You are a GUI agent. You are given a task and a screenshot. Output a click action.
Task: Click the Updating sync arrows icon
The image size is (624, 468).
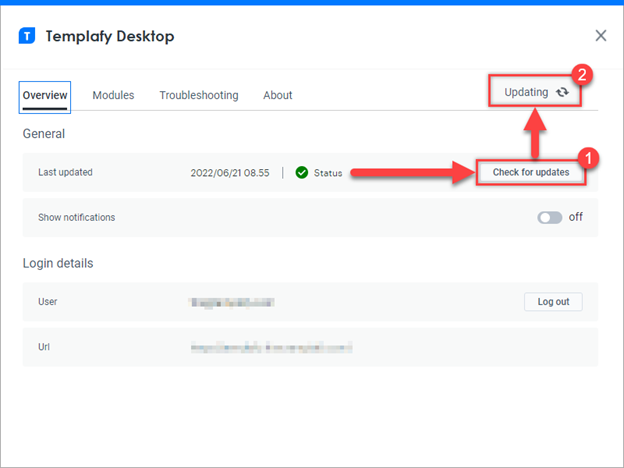click(563, 92)
